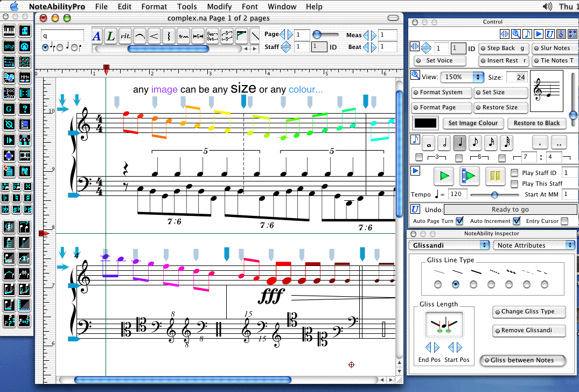Open the piano keyboard palette icon
This screenshot has height=392, width=579.
pos(9,31)
